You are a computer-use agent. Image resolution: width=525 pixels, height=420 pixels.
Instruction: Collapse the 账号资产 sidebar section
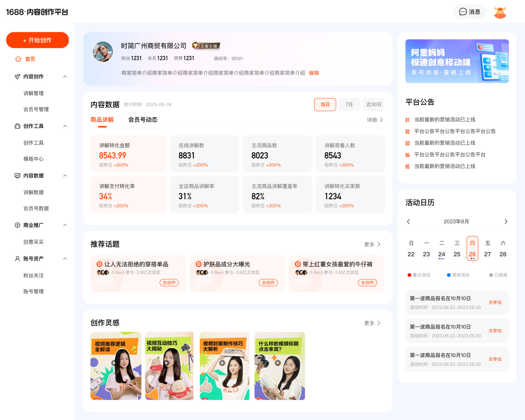[x=65, y=258]
